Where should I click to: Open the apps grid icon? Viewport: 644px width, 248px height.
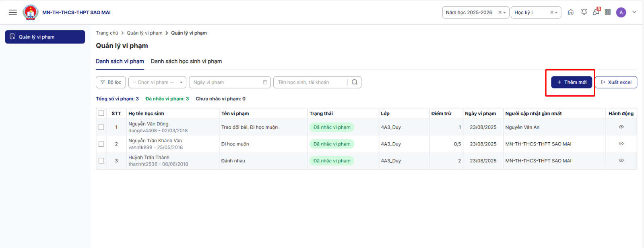coord(608,12)
